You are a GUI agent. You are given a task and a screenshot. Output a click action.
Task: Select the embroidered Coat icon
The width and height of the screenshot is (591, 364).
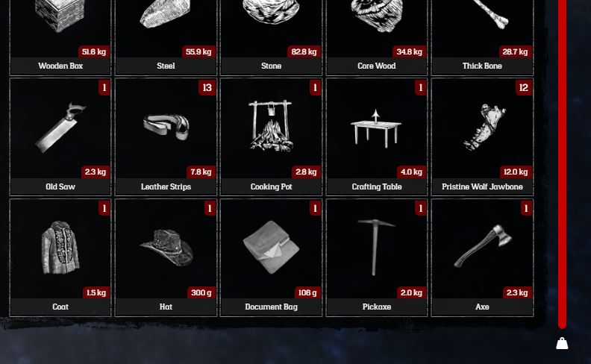click(x=60, y=248)
